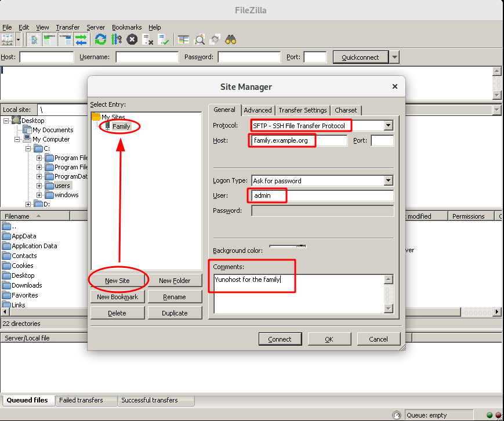The image size is (504, 421).
Task: Expand the users folder in local tree
Action: pyautogui.click(x=39, y=186)
